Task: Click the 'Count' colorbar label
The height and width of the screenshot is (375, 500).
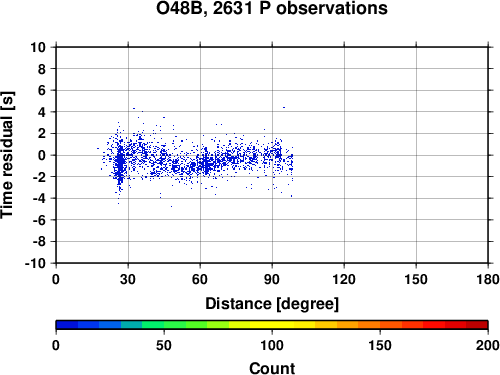Action: point(272,368)
